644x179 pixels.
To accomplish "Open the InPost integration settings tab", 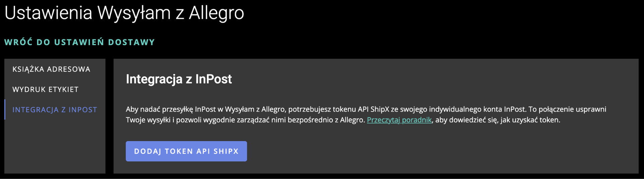I will [x=55, y=110].
